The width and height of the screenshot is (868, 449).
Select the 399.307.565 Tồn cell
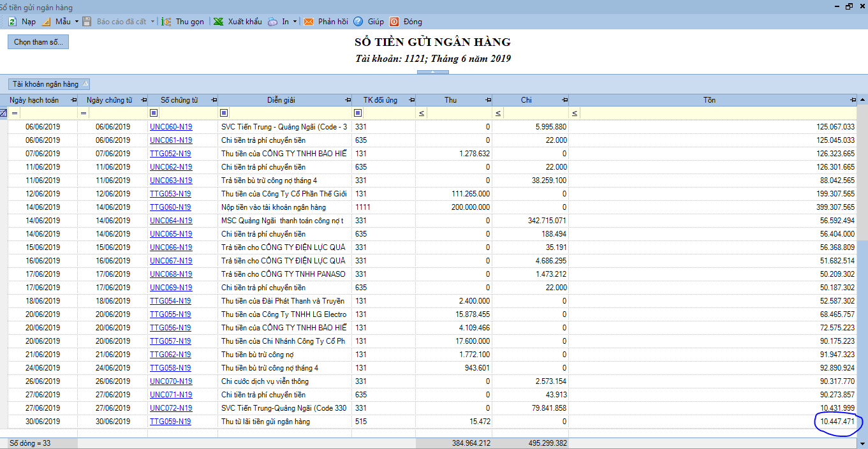713,207
